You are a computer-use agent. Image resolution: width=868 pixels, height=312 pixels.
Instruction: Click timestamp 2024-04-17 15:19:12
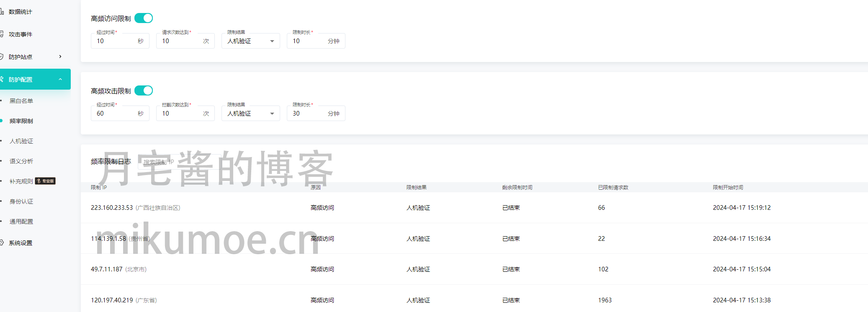[x=742, y=208]
